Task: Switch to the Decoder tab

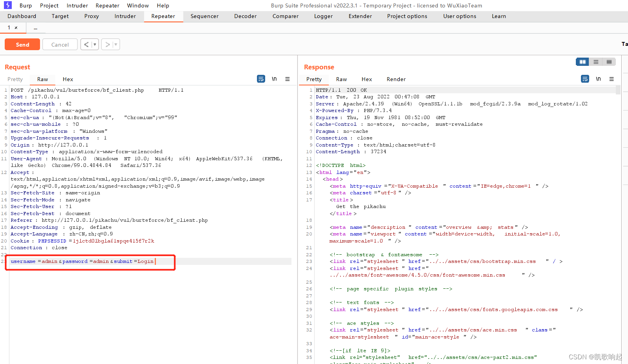Action: (x=245, y=16)
